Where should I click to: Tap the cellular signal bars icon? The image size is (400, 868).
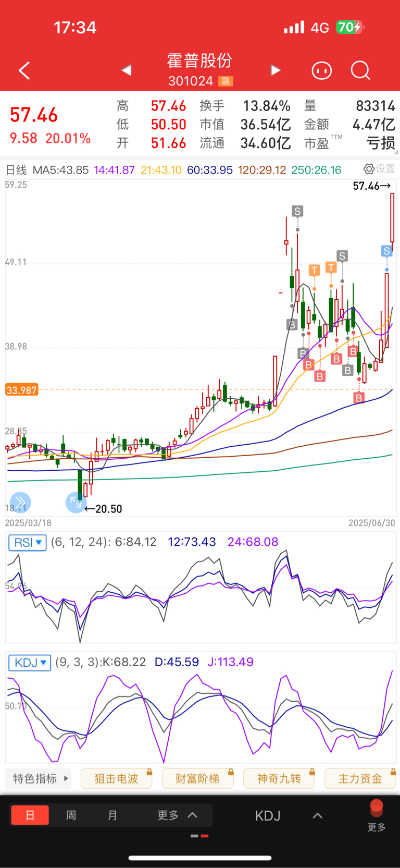pos(294,28)
